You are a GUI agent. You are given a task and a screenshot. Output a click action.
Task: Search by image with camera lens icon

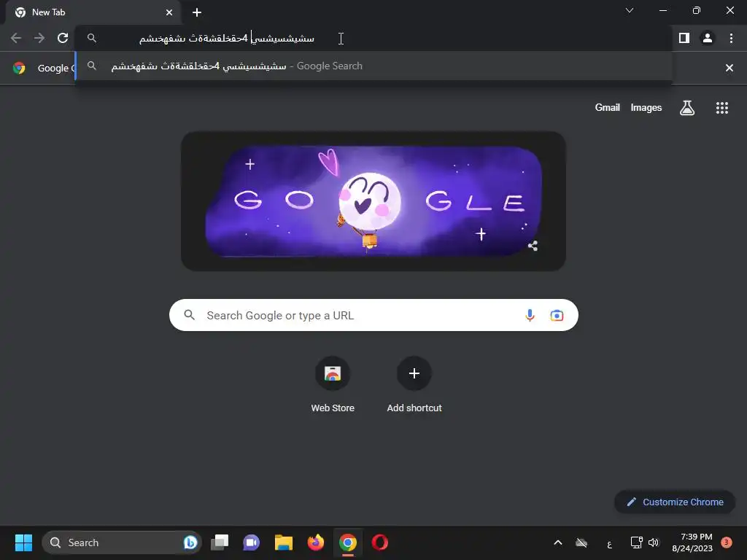point(557,315)
